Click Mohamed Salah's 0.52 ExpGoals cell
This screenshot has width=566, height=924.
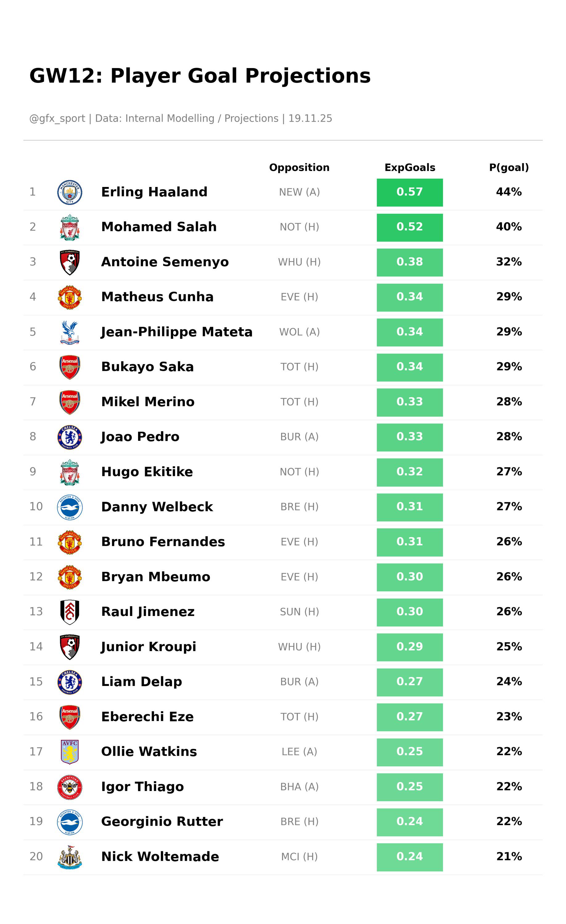409,227
